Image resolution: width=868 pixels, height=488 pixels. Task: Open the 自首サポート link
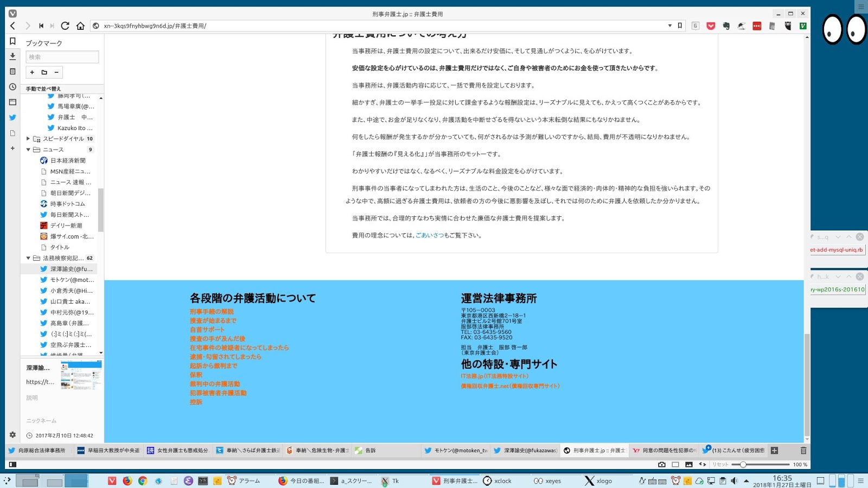pyautogui.click(x=207, y=330)
